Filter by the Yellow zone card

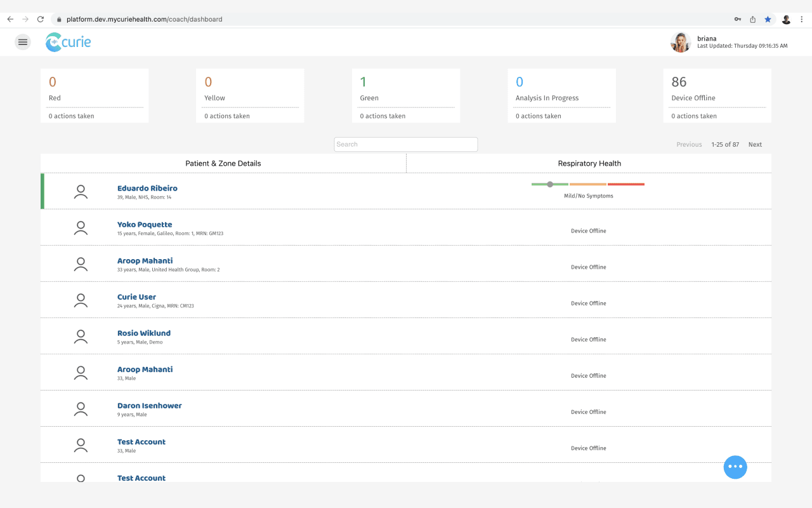point(250,96)
